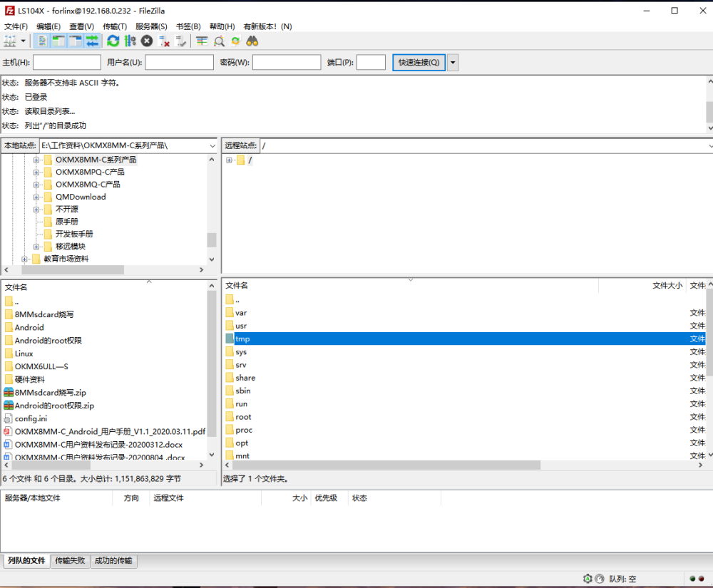This screenshot has height=588, width=713.
Task: Click the 快速连接(Q) button
Action: [419, 63]
